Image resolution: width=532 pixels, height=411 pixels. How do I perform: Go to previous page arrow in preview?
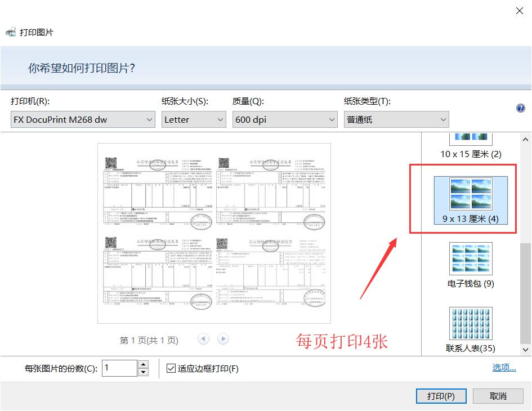204,339
